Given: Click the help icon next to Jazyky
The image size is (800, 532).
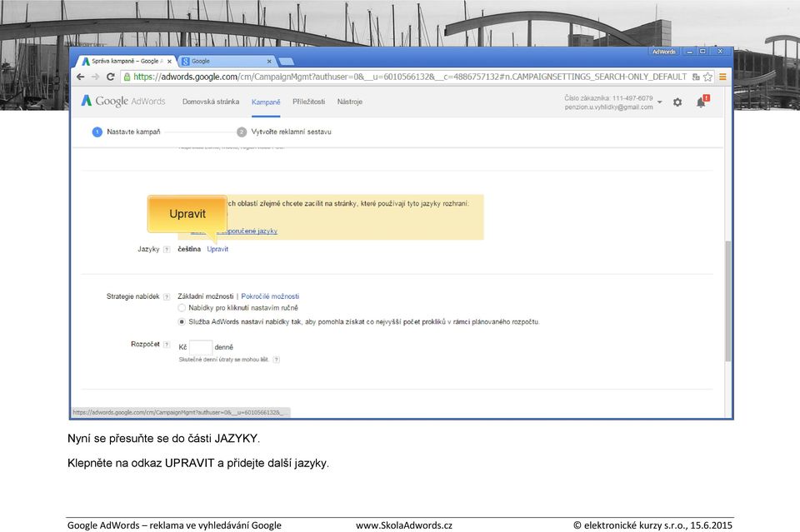Looking at the screenshot, I should click(167, 250).
